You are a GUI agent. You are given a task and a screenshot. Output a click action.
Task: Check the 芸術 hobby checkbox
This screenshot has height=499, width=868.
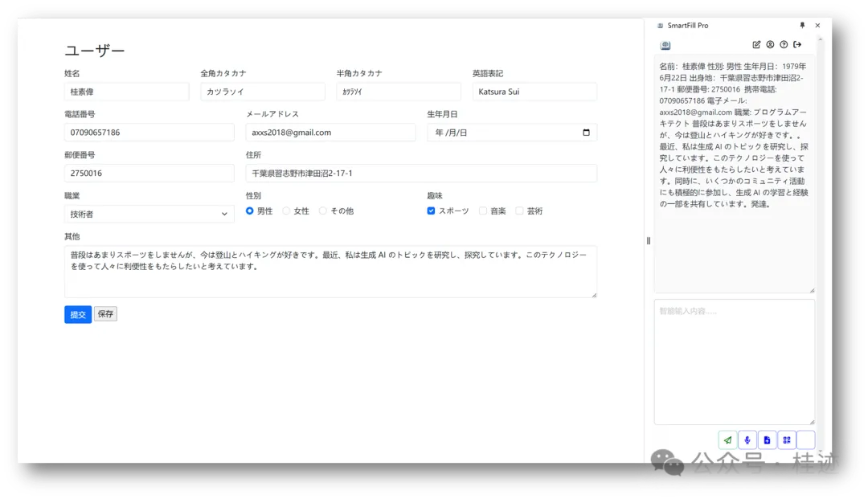[519, 211]
